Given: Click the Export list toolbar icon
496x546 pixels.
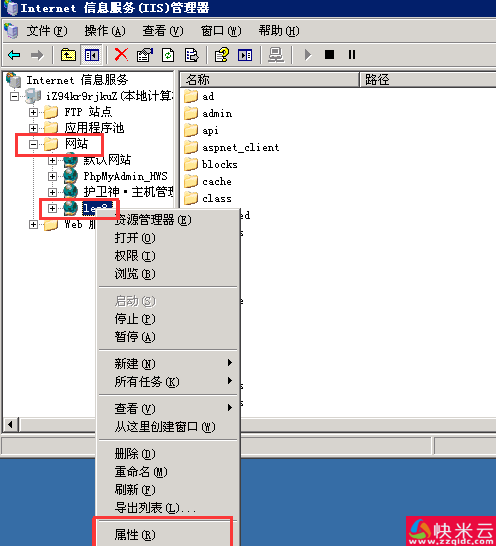Looking at the screenshot, I should [192, 55].
